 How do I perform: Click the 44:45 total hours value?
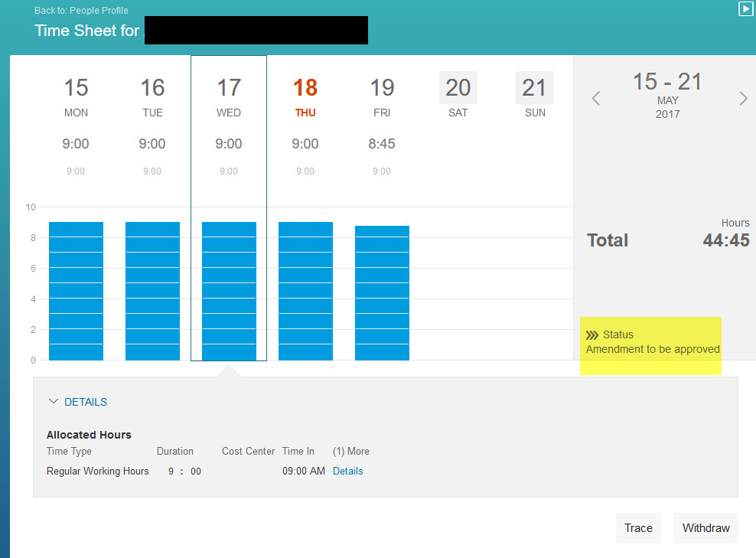[726, 240]
